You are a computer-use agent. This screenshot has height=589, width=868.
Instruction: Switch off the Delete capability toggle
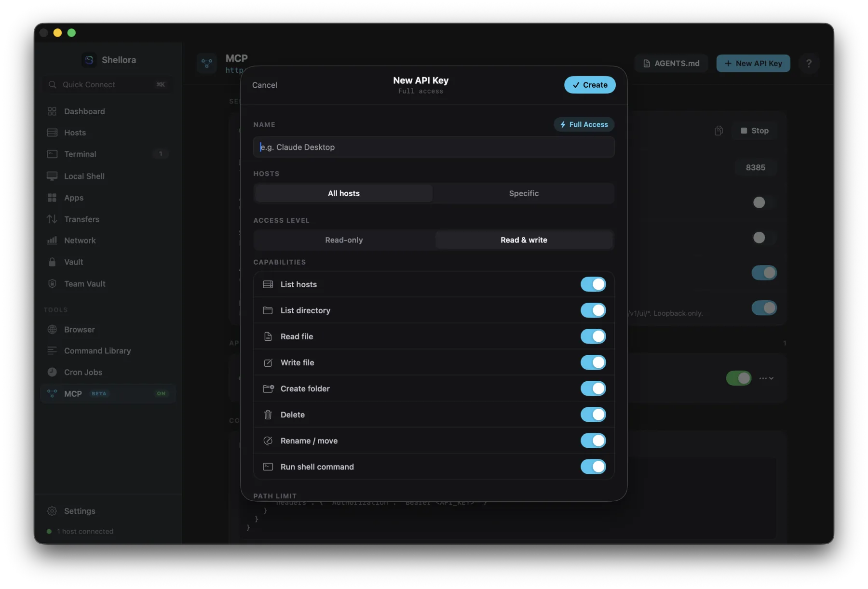(x=593, y=415)
